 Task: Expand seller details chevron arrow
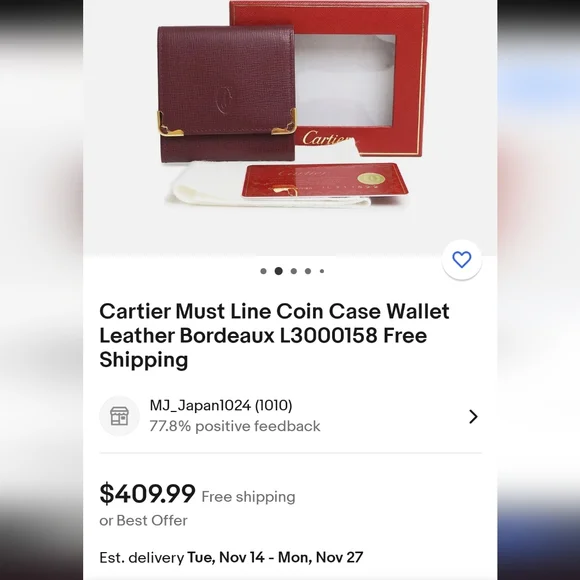click(473, 417)
